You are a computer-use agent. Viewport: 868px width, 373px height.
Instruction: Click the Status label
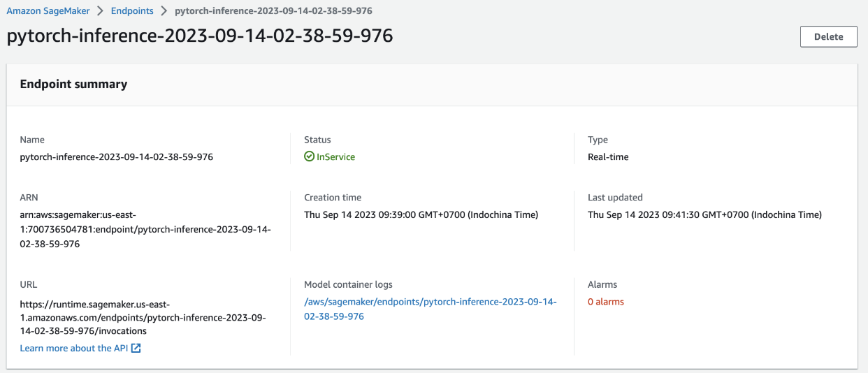tap(317, 140)
